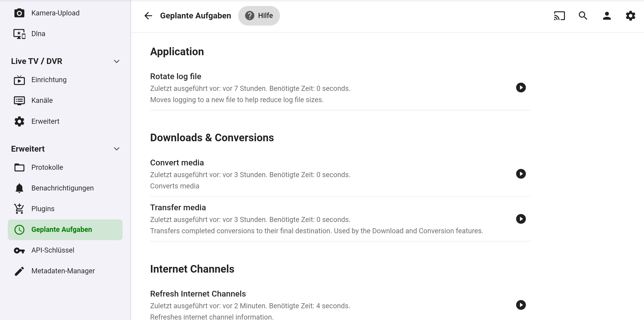Image resolution: width=644 pixels, height=320 pixels.
Task: Click "vor 2 Minuten" last-run text
Action: (244, 306)
